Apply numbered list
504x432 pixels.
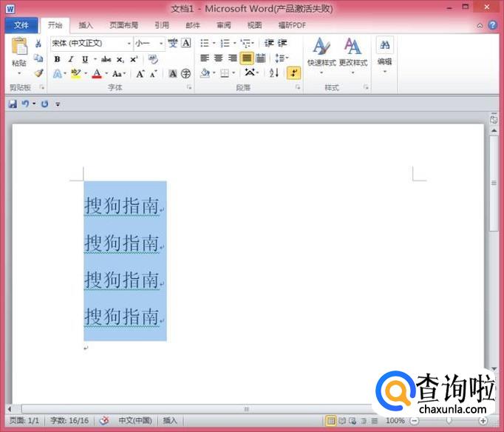[225, 43]
